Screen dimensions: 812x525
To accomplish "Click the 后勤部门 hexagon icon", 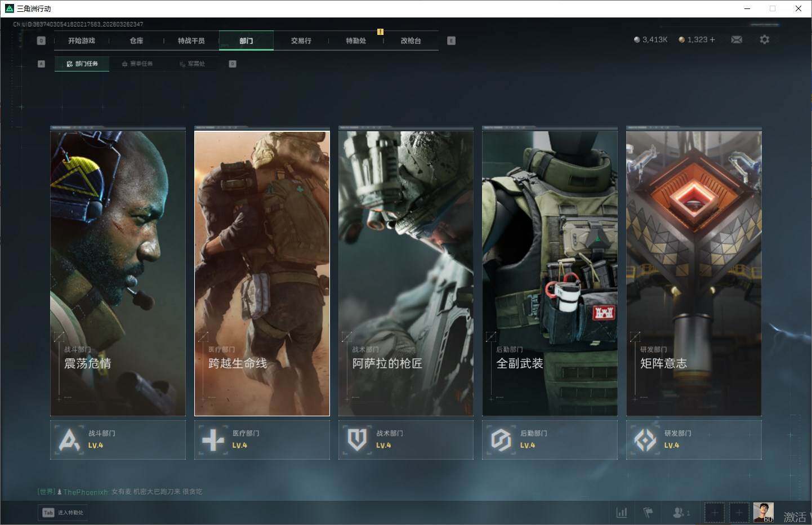I will [501, 440].
